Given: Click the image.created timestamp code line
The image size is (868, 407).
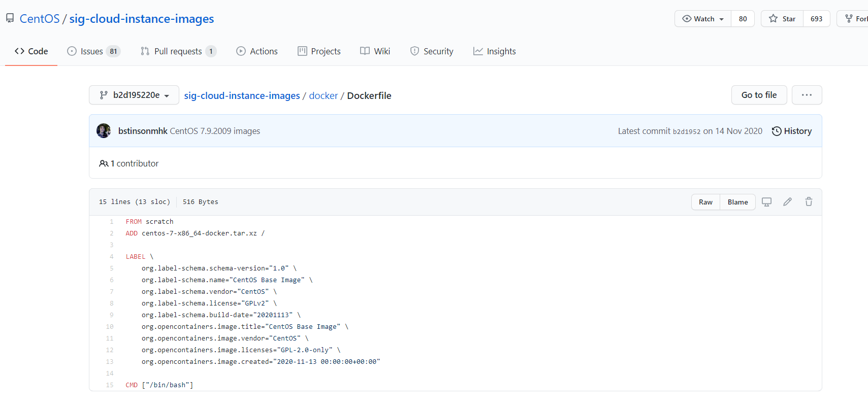Looking at the screenshot, I should tap(261, 362).
